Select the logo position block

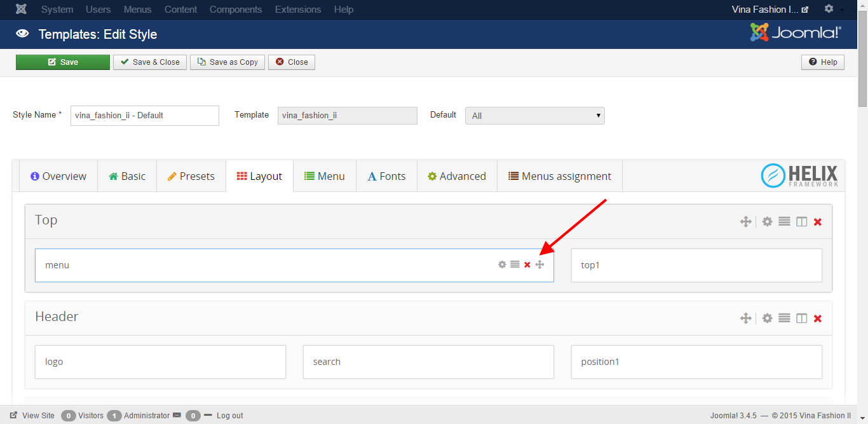(160, 362)
